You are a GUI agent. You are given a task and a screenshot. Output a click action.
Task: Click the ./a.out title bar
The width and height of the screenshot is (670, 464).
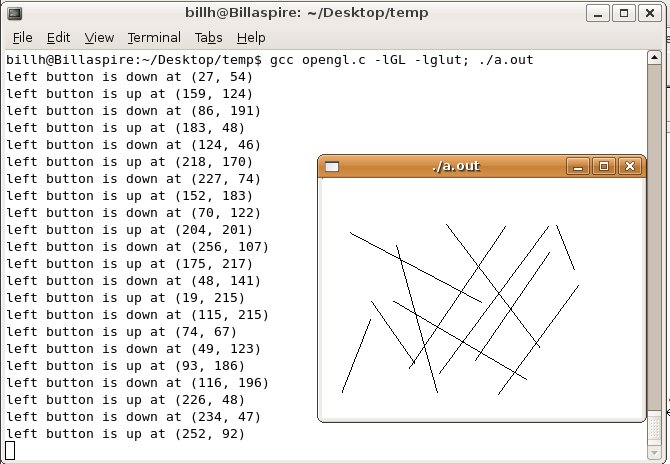coord(455,166)
